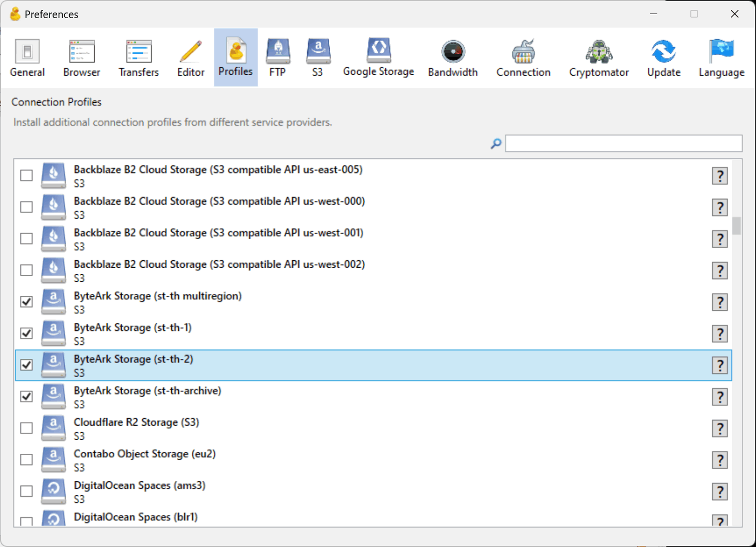Enable Cloudflare R2 Storage (S3) checkbox
The width and height of the screenshot is (756, 547).
[x=27, y=428]
